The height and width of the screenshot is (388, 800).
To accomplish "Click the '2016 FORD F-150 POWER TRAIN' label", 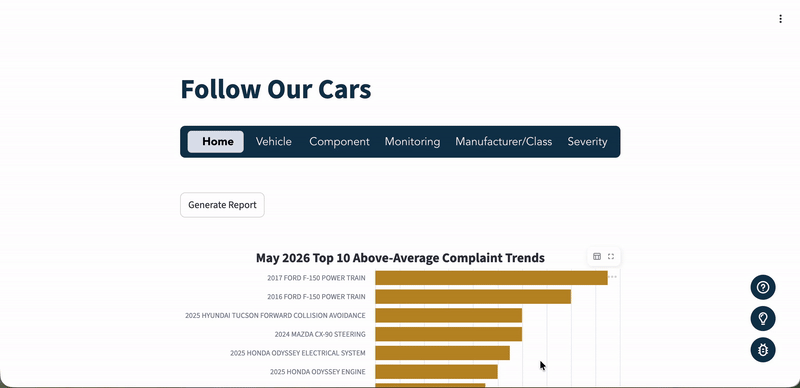I will pos(316,297).
